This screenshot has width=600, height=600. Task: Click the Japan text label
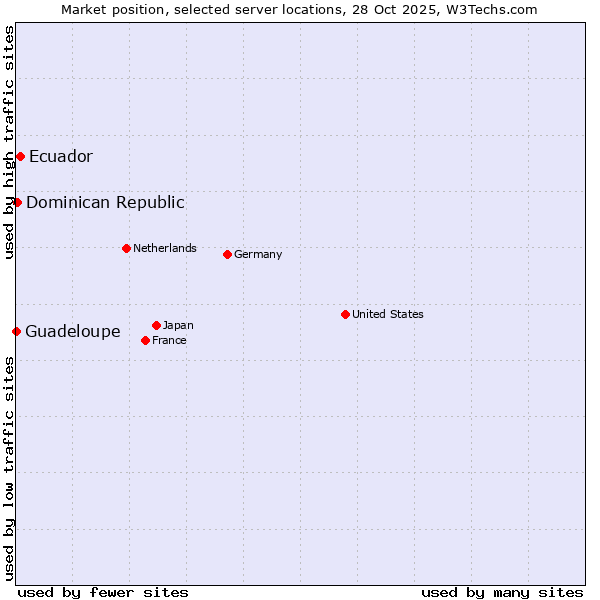[x=178, y=325]
